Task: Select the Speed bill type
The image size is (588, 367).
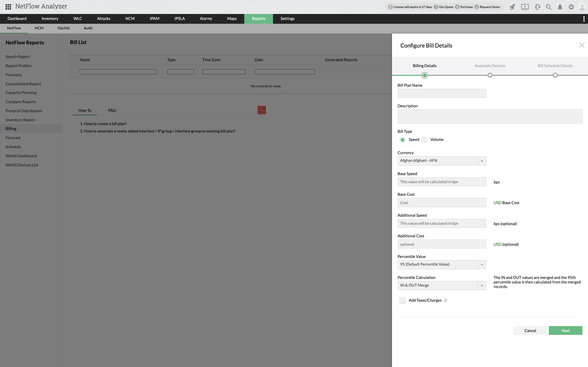Action: point(402,140)
